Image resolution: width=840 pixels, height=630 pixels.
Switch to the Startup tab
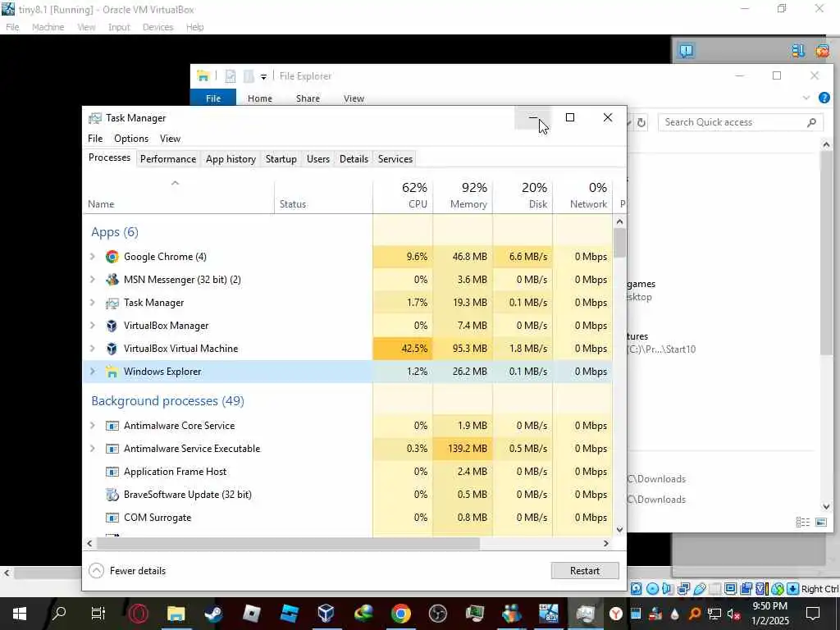click(281, 159)
